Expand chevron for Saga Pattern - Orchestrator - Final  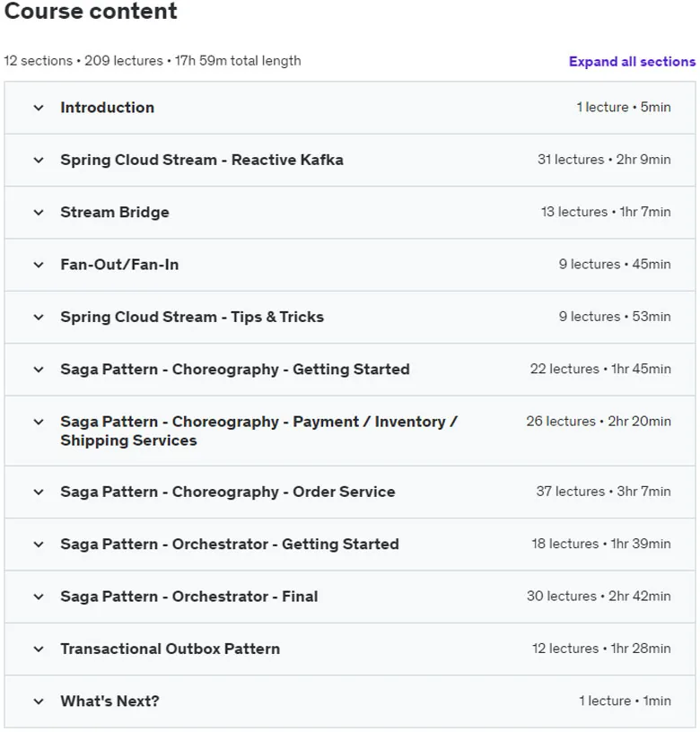pyautogui.click(x=39, y=597)
